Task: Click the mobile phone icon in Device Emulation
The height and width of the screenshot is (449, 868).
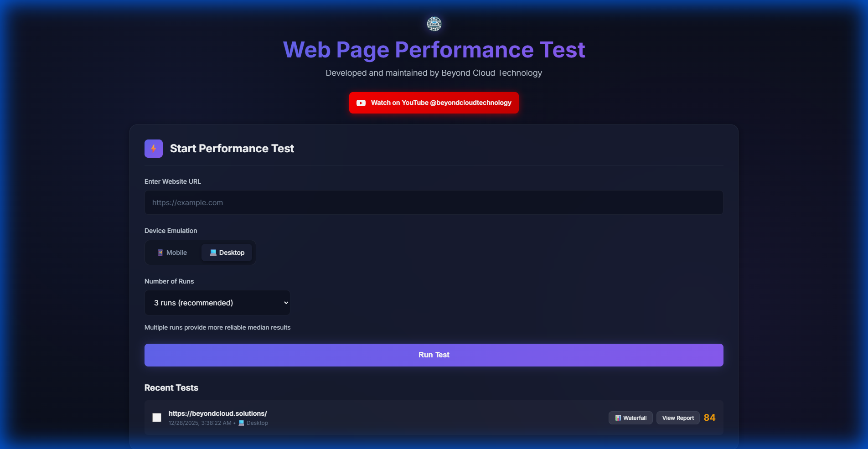Action: point(160,252)
